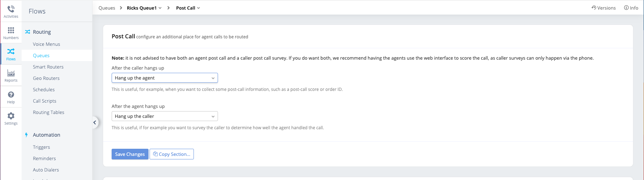Click the Reports chart icon
The height and width of the screenshot is (180, 644).
[11, 73]
